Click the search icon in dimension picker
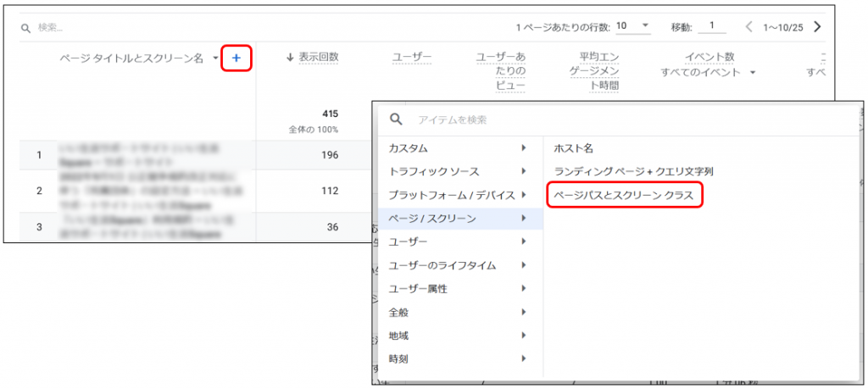 395,119
